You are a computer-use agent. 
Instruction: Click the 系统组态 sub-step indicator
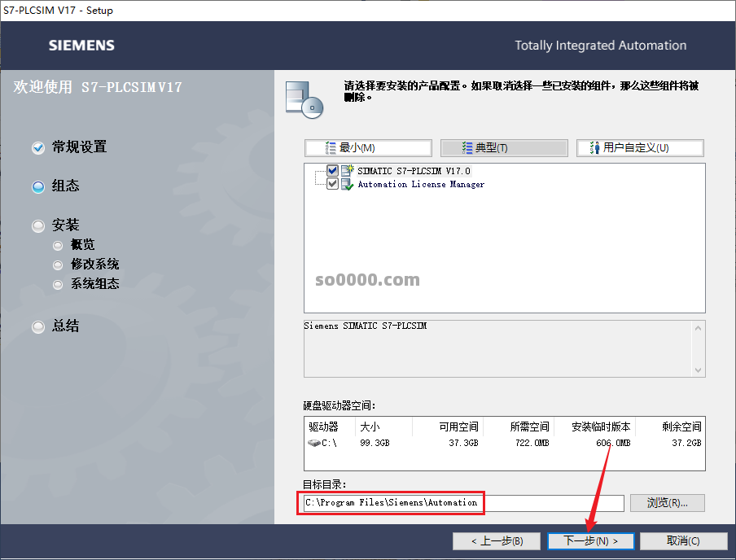58,284
